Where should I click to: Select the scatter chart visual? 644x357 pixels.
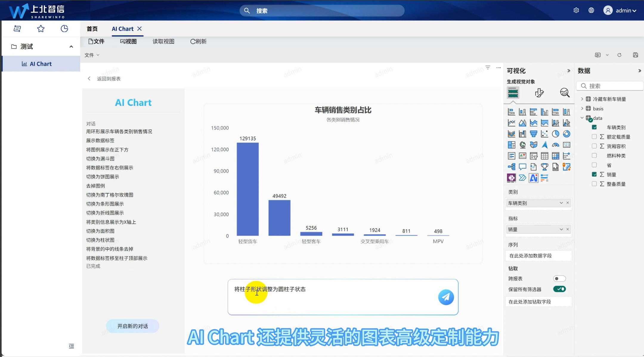(x=544, y=134)
